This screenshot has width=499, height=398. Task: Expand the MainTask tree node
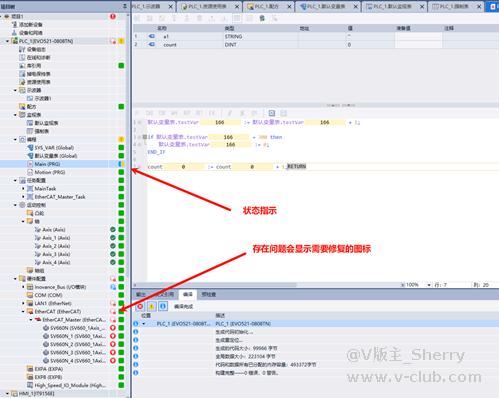tap(23, 189)
